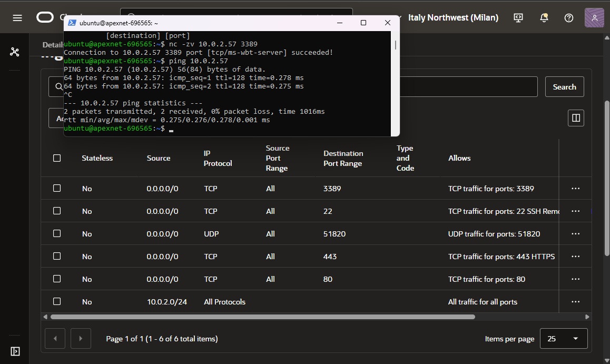Click destination port 22 cell

tap(328, 211)
